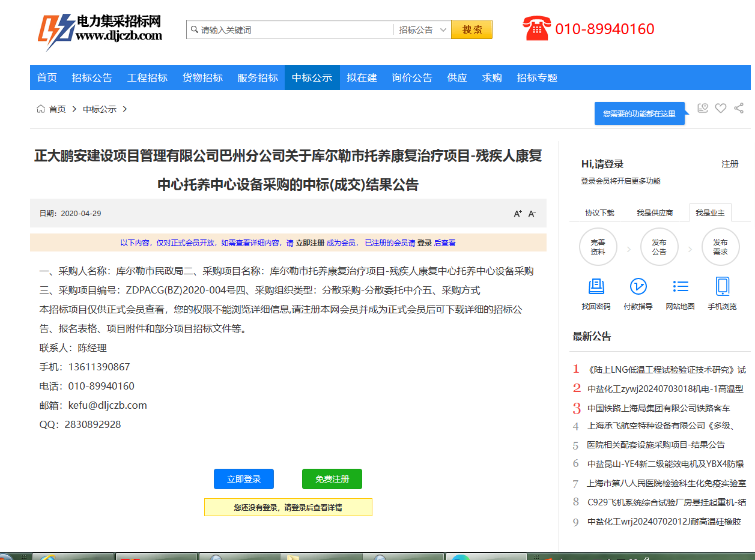
Task: Switch to the 协议下载 tab
Action: [x=599, y=213]
